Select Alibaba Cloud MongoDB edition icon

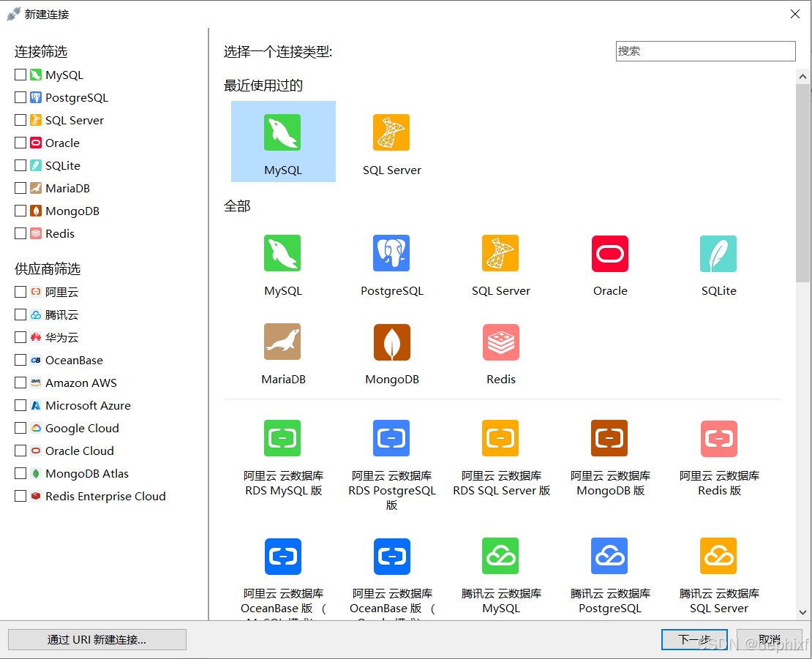click(x=609, y=438)
